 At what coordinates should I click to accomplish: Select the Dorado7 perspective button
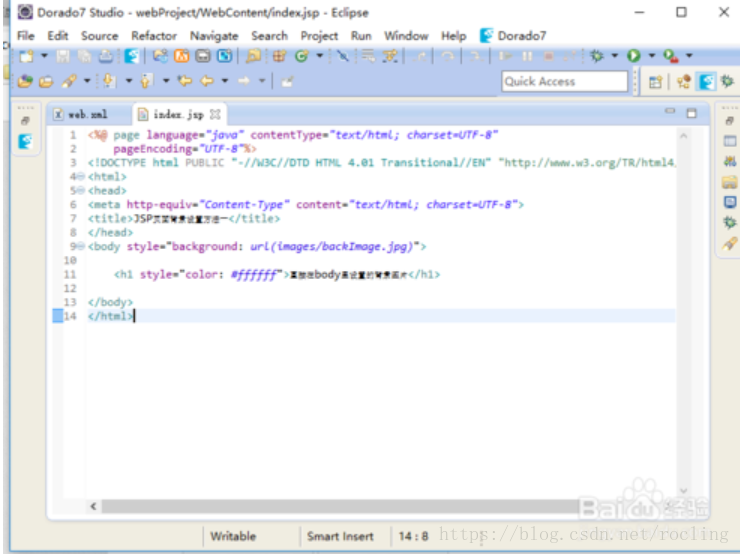[706, 82]
